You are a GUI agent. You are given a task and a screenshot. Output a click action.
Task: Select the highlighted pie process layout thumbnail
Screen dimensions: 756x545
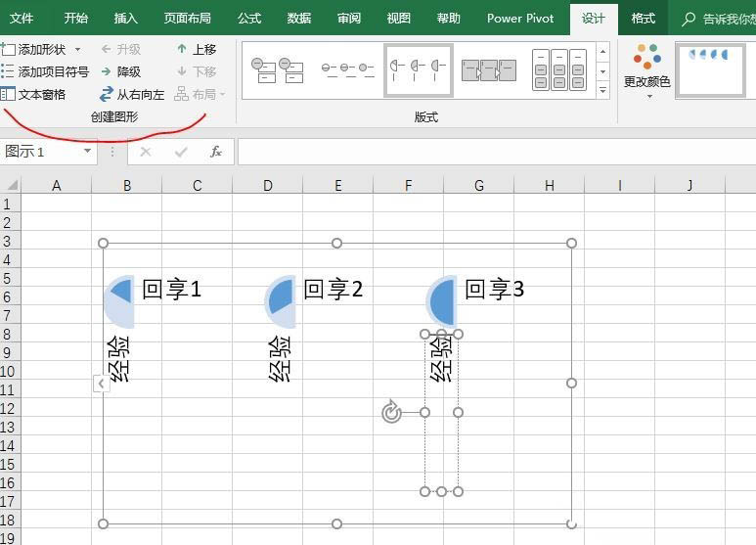coord(418,70)
